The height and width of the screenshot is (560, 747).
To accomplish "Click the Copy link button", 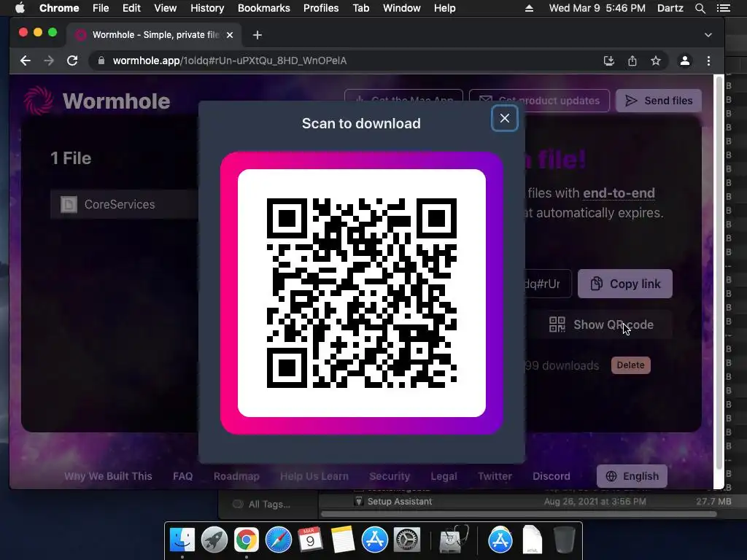I will pyautogui.click(x=625, y=284).
